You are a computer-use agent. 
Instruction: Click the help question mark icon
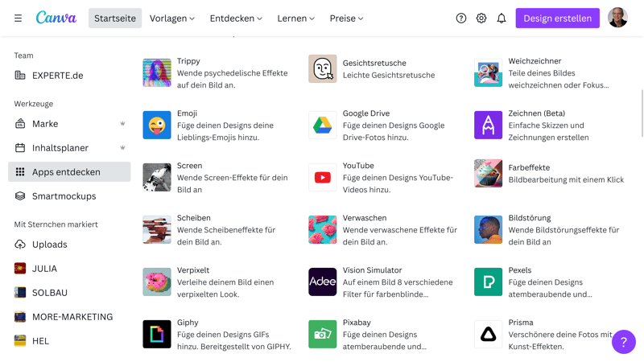pyautogui.click(x=461, y=18)
